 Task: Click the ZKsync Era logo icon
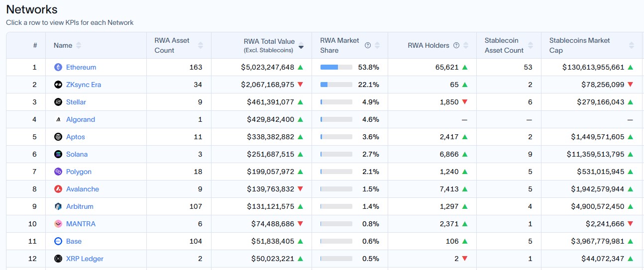(58, 85)
